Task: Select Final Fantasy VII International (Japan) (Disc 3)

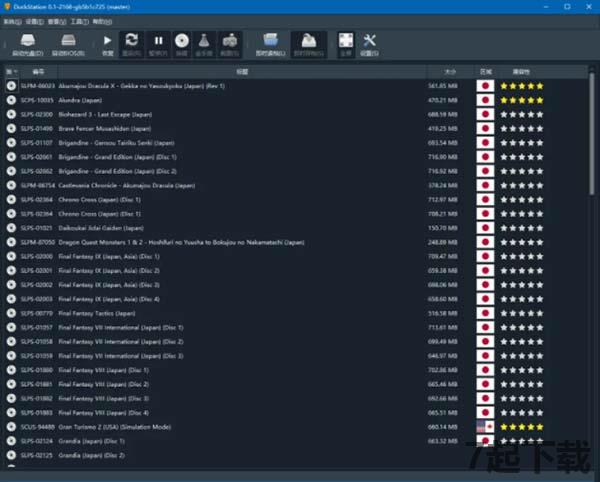Action: [x=121, y=356]
